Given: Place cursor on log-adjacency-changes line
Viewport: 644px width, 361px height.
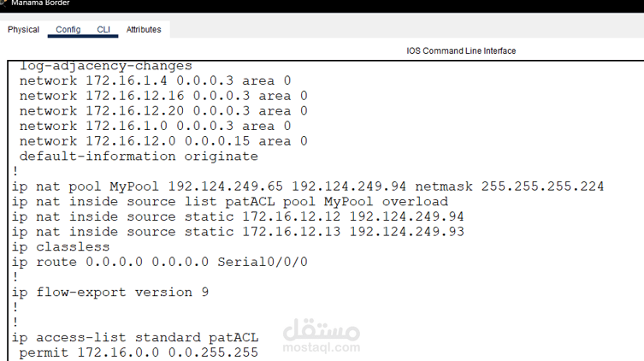Looking at the screenshot, I should [x=105, y=66].
